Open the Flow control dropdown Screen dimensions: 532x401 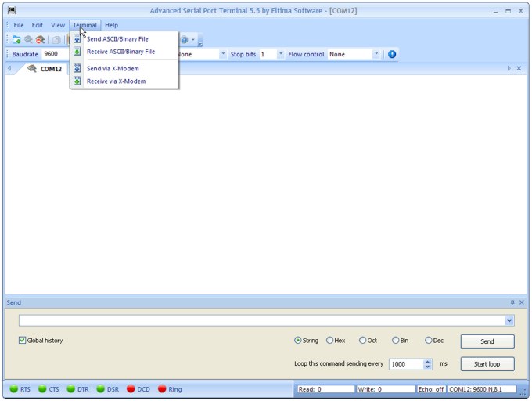click(376, 54)
